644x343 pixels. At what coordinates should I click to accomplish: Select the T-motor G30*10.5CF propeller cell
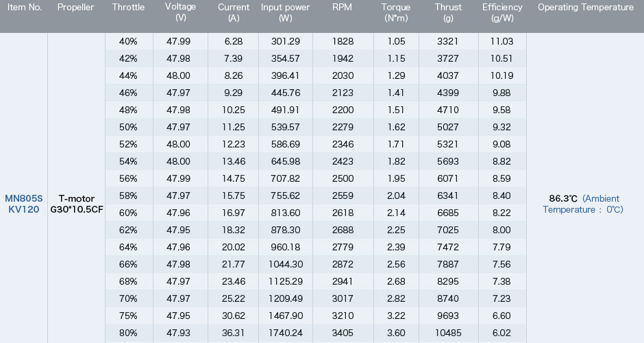click(x=77, y=204)
